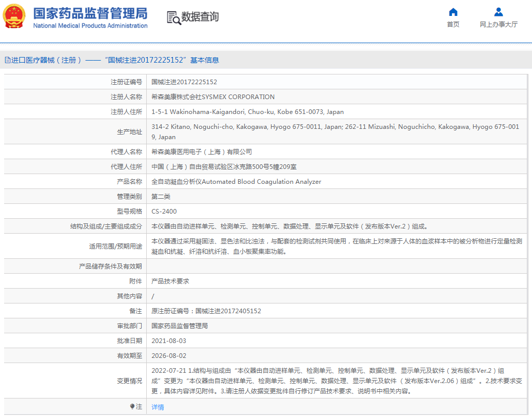This screenshot has height=418, width=532.
Task: Click the 批准日期 row label
Action: 129,341
